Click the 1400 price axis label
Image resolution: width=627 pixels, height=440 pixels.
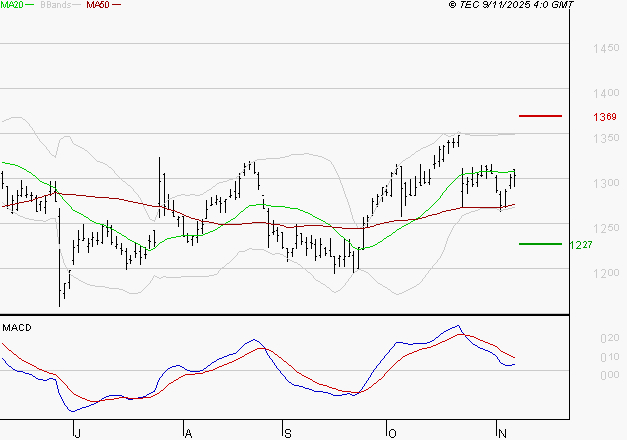click(x=606, y=93)
